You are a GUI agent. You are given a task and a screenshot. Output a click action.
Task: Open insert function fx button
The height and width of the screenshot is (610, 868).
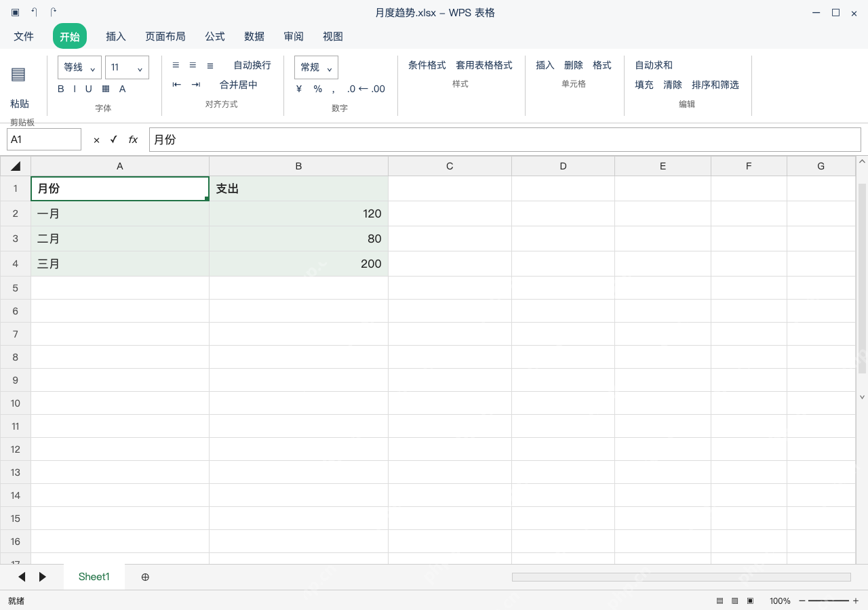pos(133,140)
